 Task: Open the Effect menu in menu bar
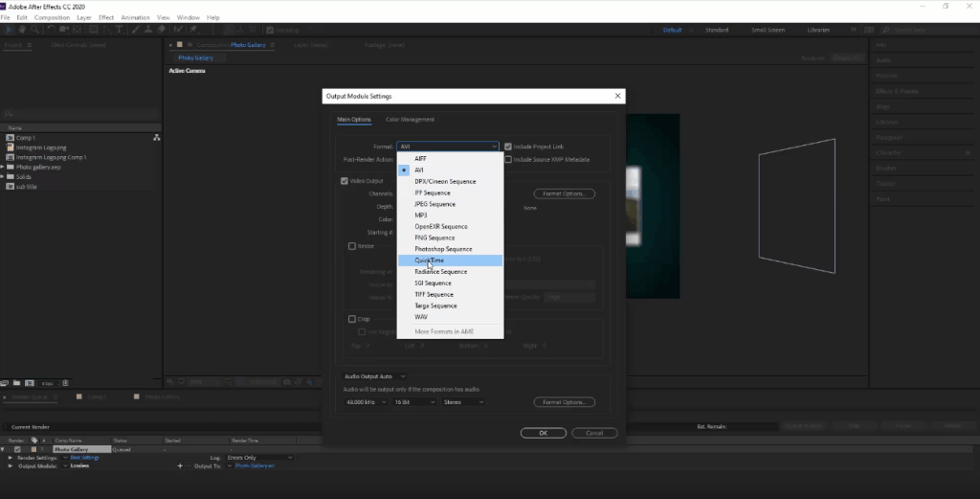click(106, 17)
